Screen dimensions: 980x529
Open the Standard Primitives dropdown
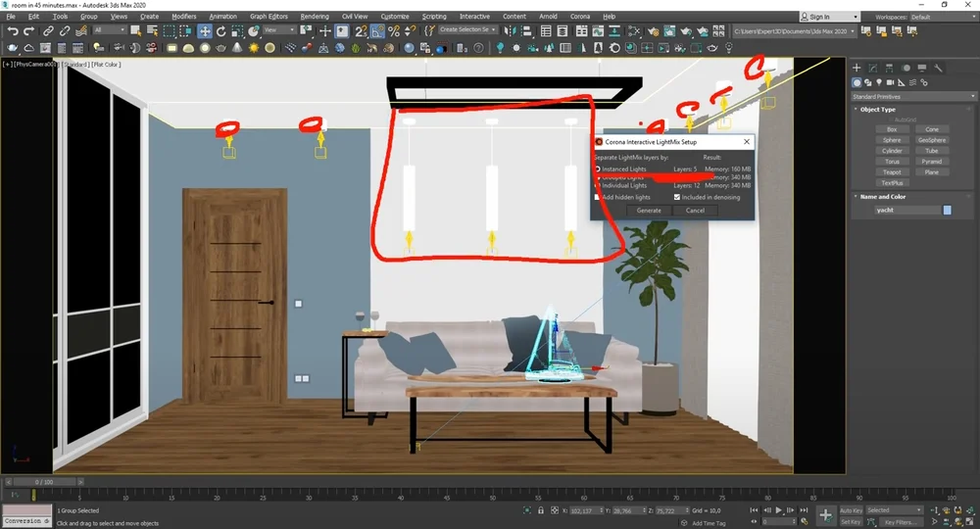(x=913, y=97)
